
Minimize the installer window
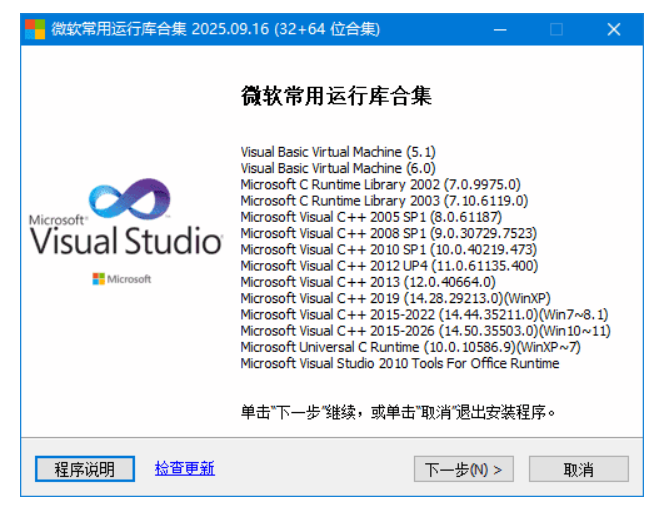point(500,30)
